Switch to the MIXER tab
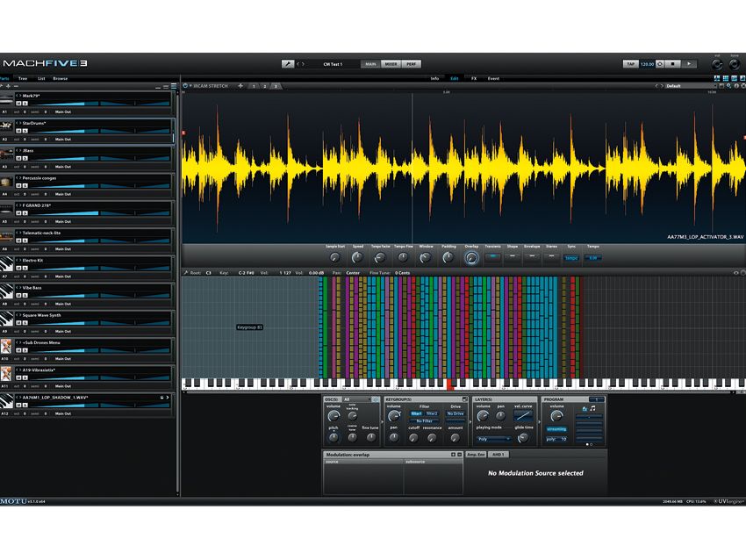Viewport: 746px width, 560px height. click(x=391, y=64)
